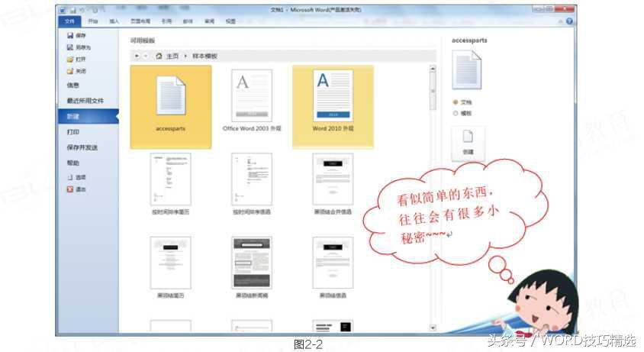Viewport: 644px width, 352px height.
Task: Select the accessparts template thumbnail
Action: click(171, 106)
